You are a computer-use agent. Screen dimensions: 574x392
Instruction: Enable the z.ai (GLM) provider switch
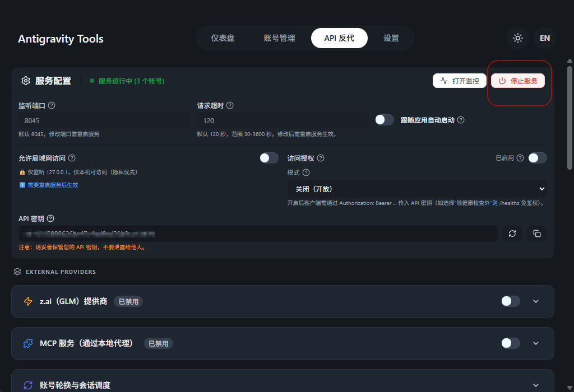click(511, 301)
